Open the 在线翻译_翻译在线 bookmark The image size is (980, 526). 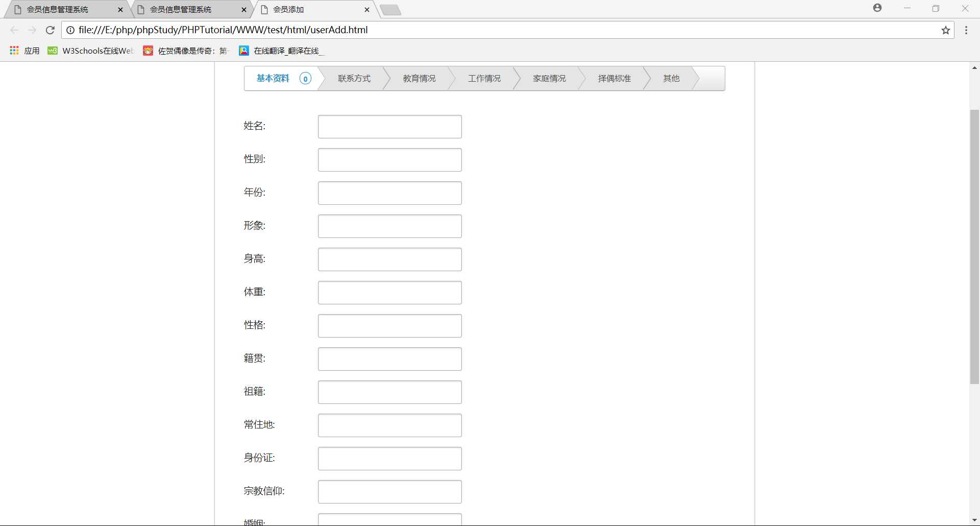pyautogui.click(x=282, y=51)
